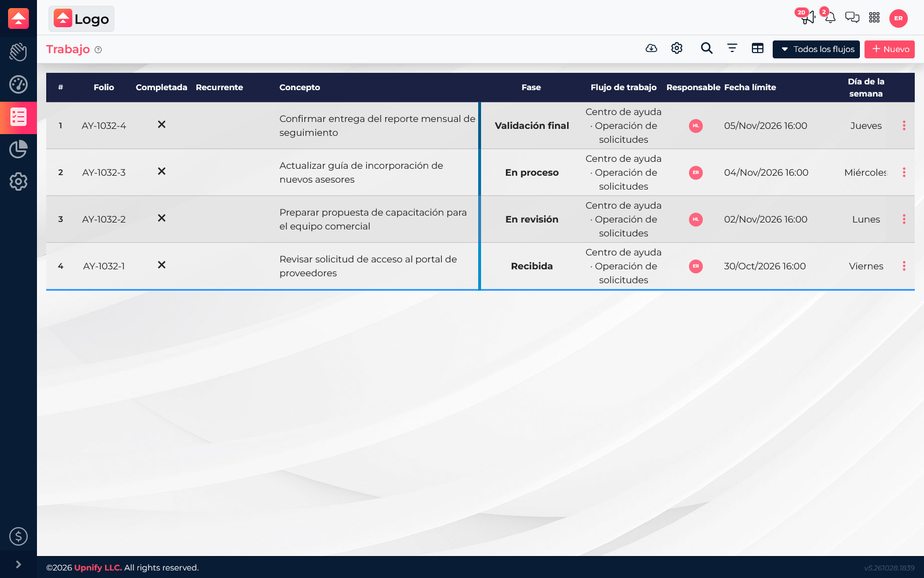This screenshot has height=578, width=924.
Task: Toggle the completed X mark for AY-1032-3
Action: coord(162,172)
